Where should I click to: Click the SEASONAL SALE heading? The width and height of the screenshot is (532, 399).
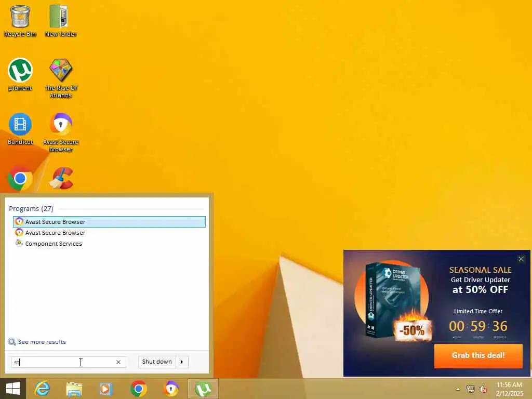click(x=481, y=270)
